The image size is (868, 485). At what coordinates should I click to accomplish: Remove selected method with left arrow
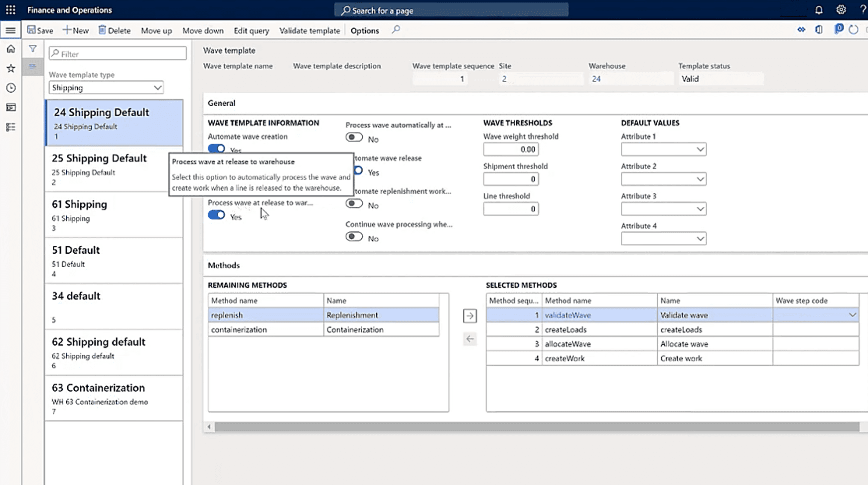click(x=470, y=339)
